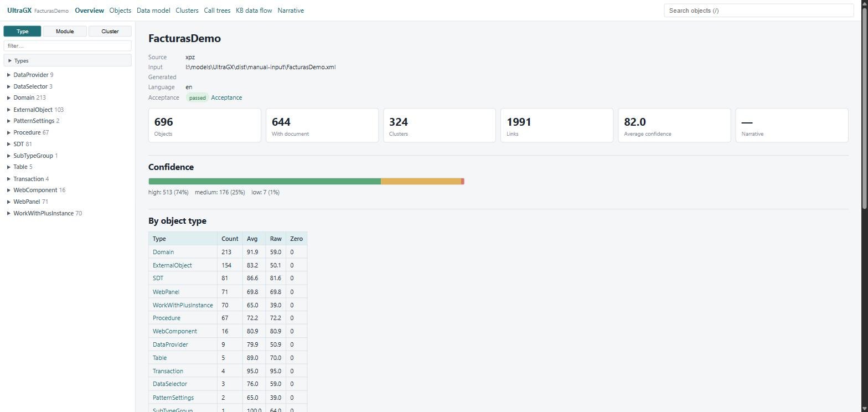The image size is (868, 412).
Task: Click the UltraGX logo link
Action: pyautogui.click(x=19, y=11)
